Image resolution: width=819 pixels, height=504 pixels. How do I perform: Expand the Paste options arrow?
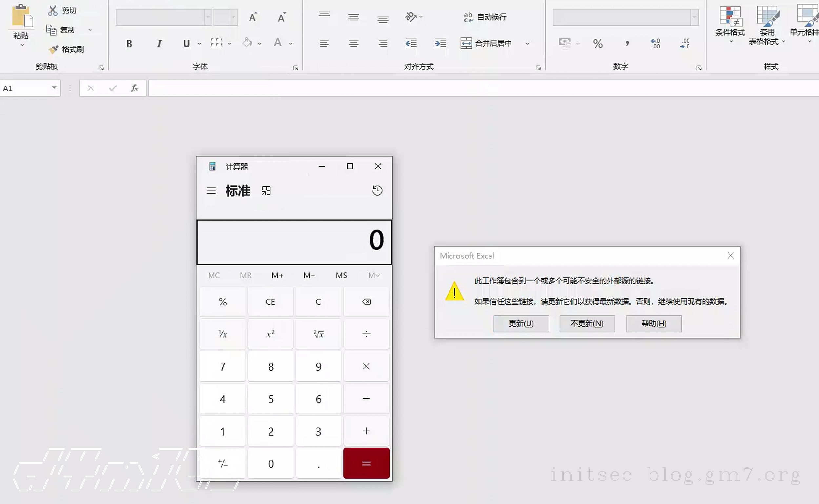22,45
